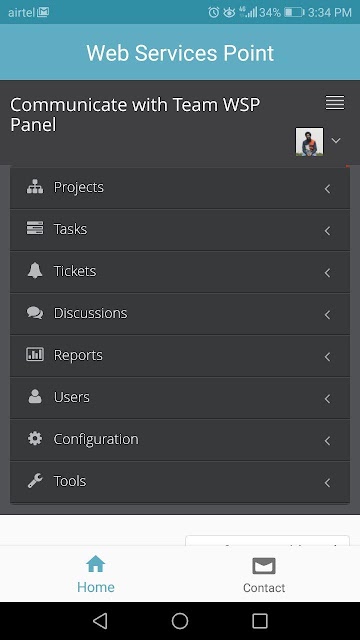The height and width of the screenshot is (640, 360).
Task: Click the Configuration gear icon
Action: pos(35,438)
